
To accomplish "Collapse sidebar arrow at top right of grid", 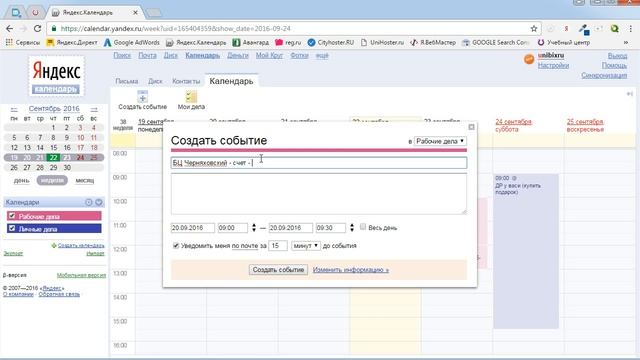I will click(x=629, y=94).
